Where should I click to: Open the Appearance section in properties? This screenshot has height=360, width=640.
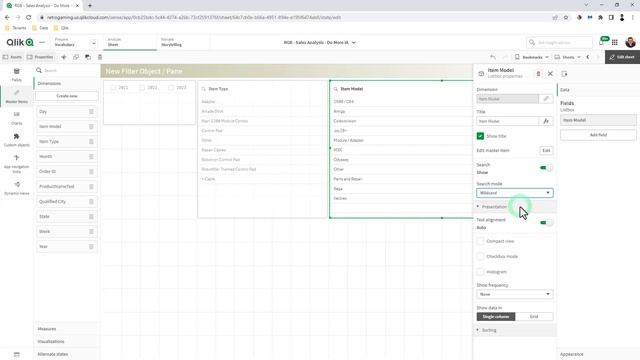pyautogui.click(x=598, y=354)
